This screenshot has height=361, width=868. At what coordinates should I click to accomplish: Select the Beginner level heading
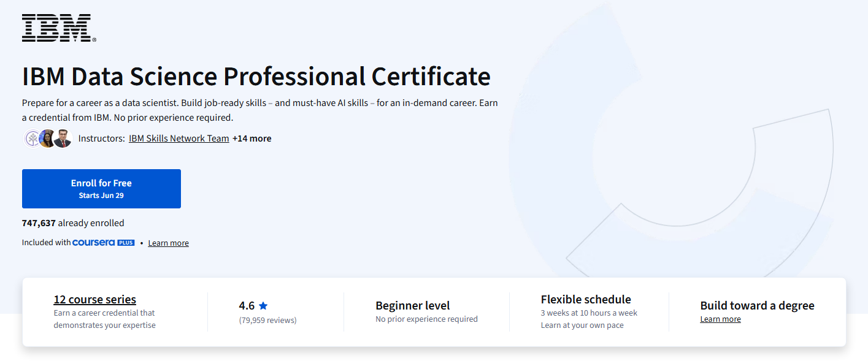[412, 305]
